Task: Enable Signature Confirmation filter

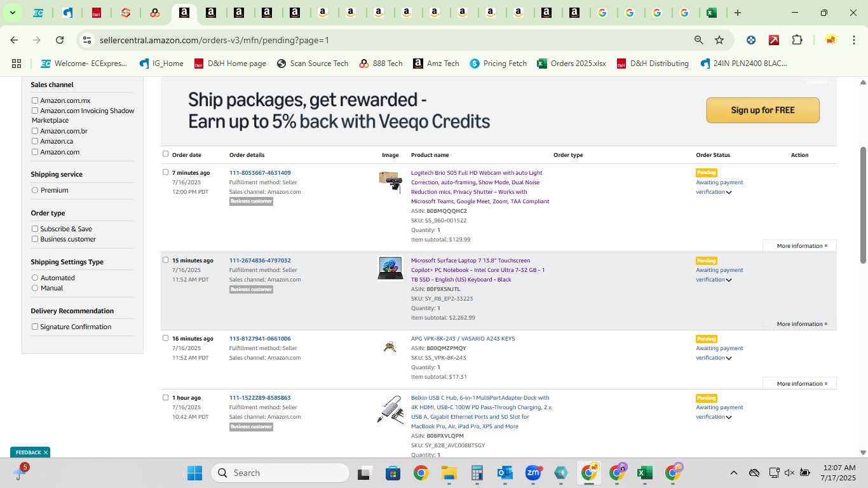Action: 35,327
